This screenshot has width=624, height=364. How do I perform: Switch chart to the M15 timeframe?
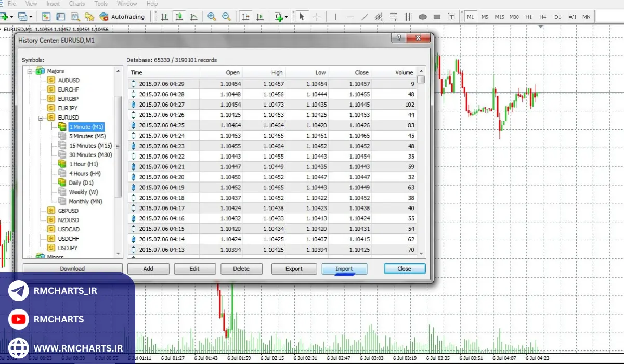pyautogui.click(x=499, y=17)
